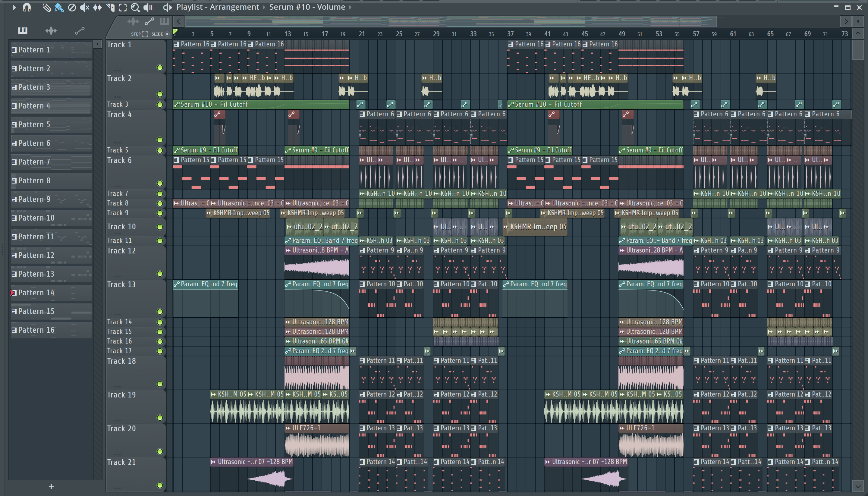Viewport: 868px width, 496px height.
Task: Mute Track 21 with its green light
Action: coord(159,485)
